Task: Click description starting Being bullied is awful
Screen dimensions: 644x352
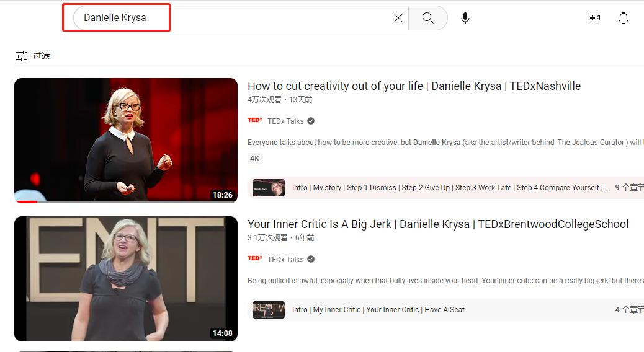Action: tap(445, 281)
